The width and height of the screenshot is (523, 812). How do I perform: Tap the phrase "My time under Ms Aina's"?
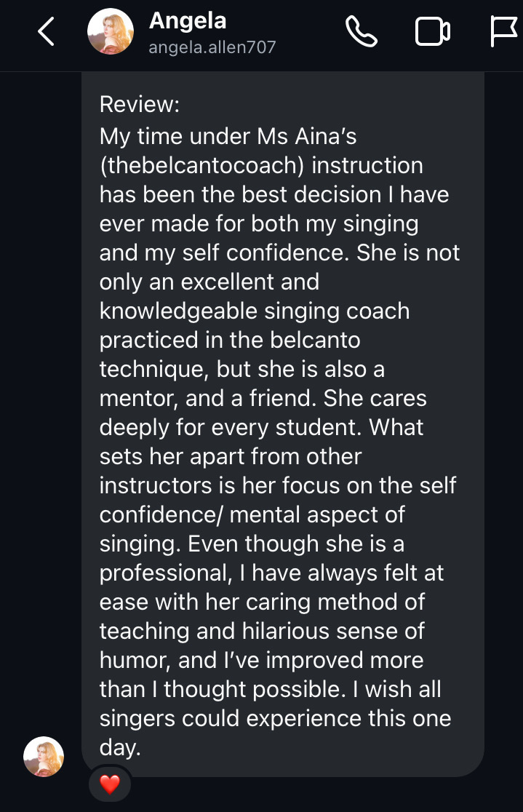[228, 136]
